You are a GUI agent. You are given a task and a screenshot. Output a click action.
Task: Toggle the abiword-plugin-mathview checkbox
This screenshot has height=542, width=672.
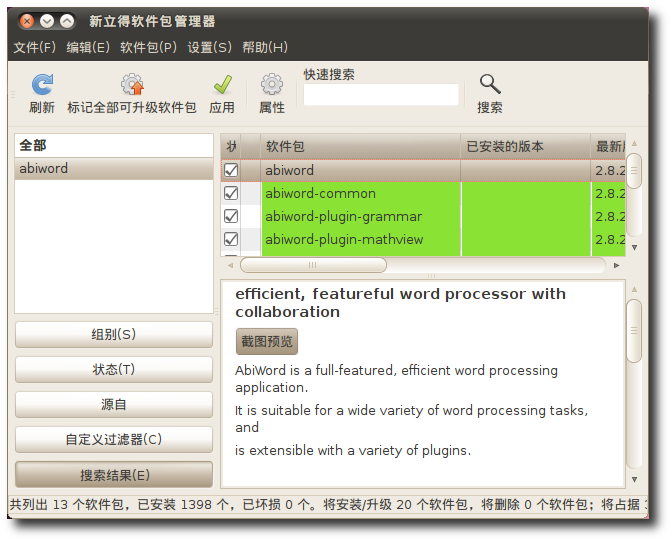coord(231,239)
